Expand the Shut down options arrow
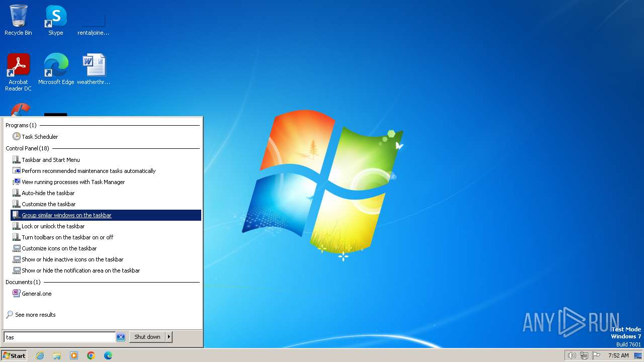The image size is (644, 362). 169,337
